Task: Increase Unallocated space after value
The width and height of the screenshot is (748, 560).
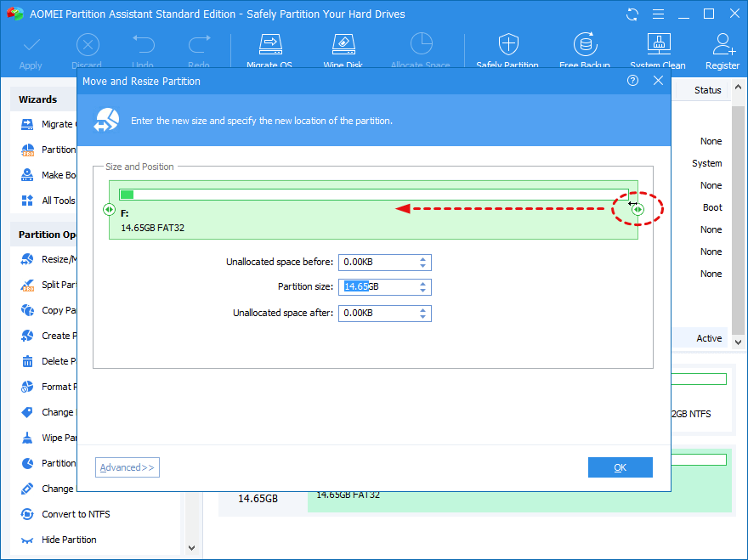Action: coord(423,309)
